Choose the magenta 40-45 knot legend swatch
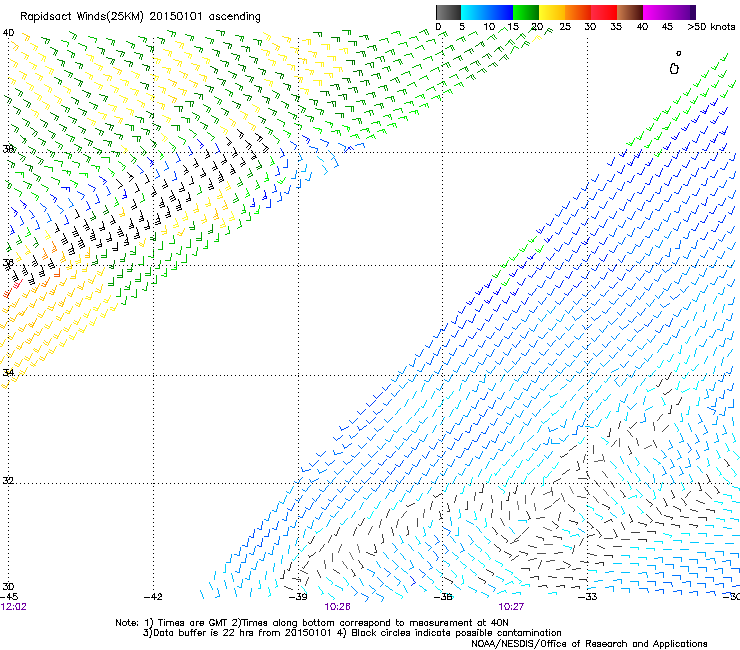Image resolution: width=740 pixels, height=650 pixels. 656,12
